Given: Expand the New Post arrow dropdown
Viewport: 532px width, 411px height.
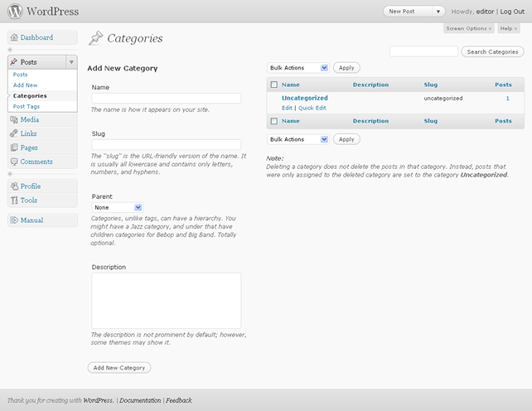Looking at the screenshot, I should 438,12.
